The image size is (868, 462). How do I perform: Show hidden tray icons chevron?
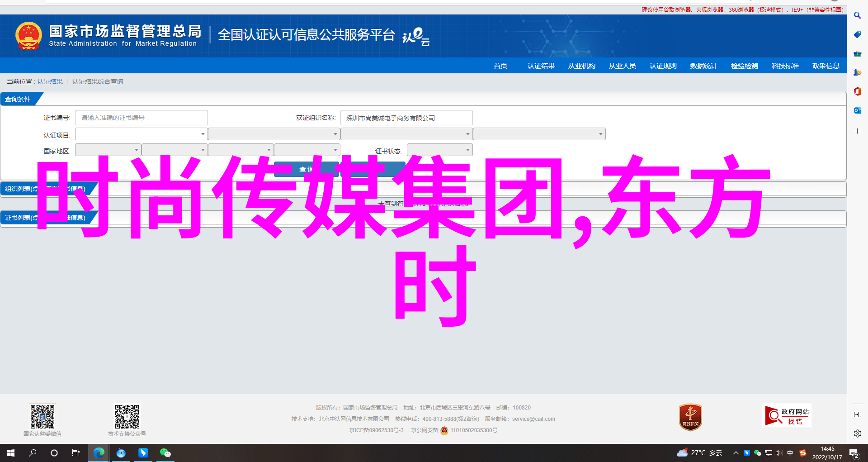[x=736, y=453]
